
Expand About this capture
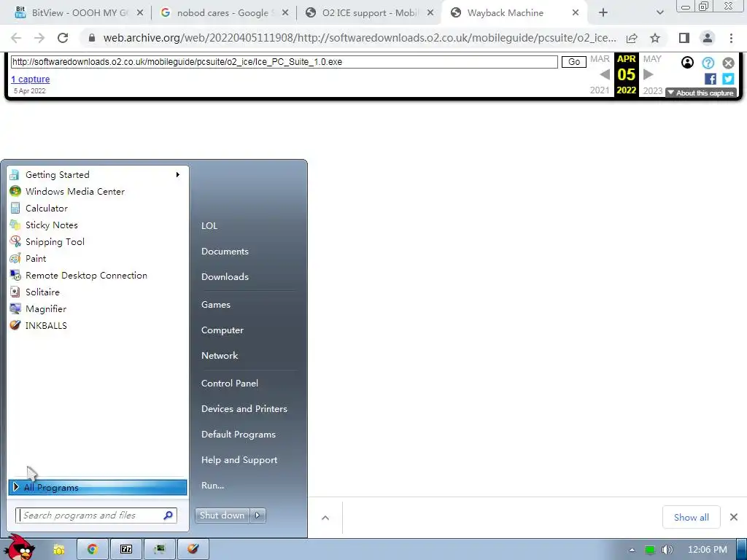click(x=701, y=93)
